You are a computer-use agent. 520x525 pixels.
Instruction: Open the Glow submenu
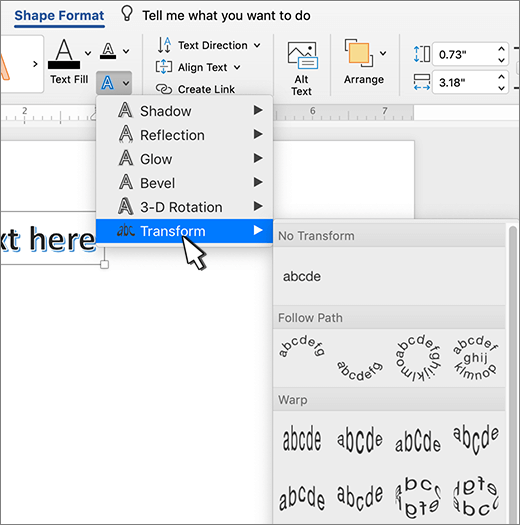[184, 159]
